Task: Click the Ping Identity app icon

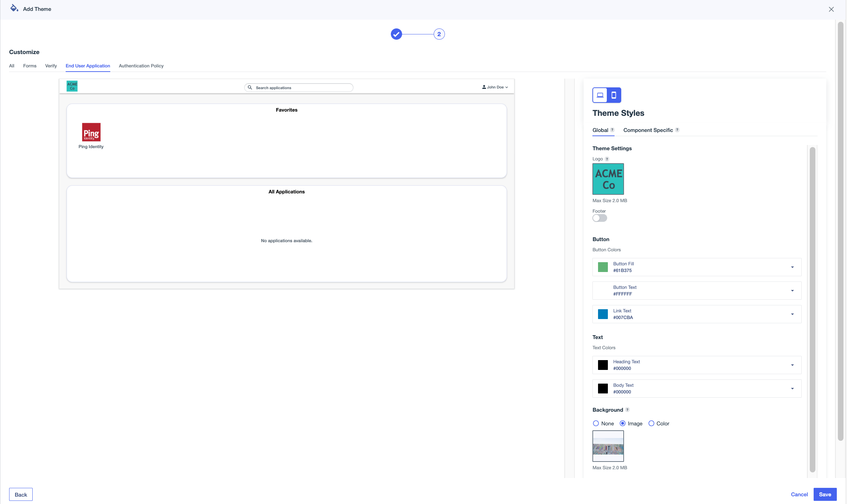Action: click(x=91, y=132)
